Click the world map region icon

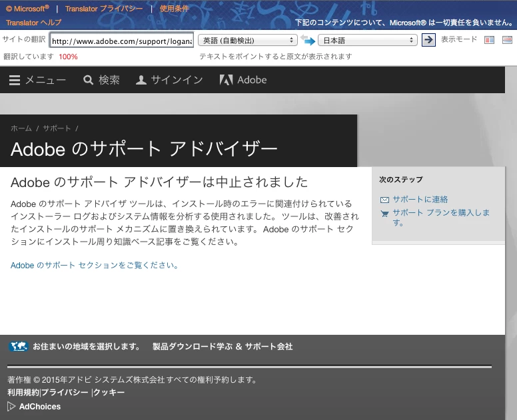point(18,346)
